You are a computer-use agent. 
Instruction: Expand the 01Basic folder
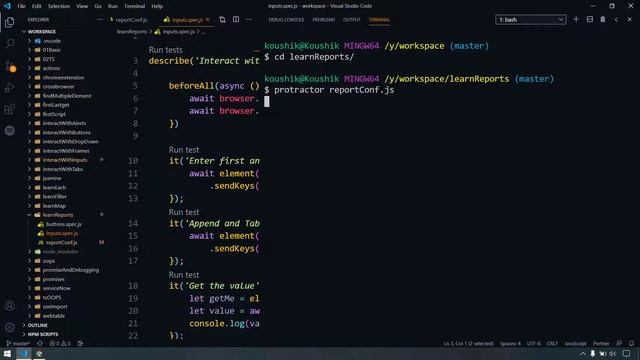pyautogui.click(x=52, y=50)
